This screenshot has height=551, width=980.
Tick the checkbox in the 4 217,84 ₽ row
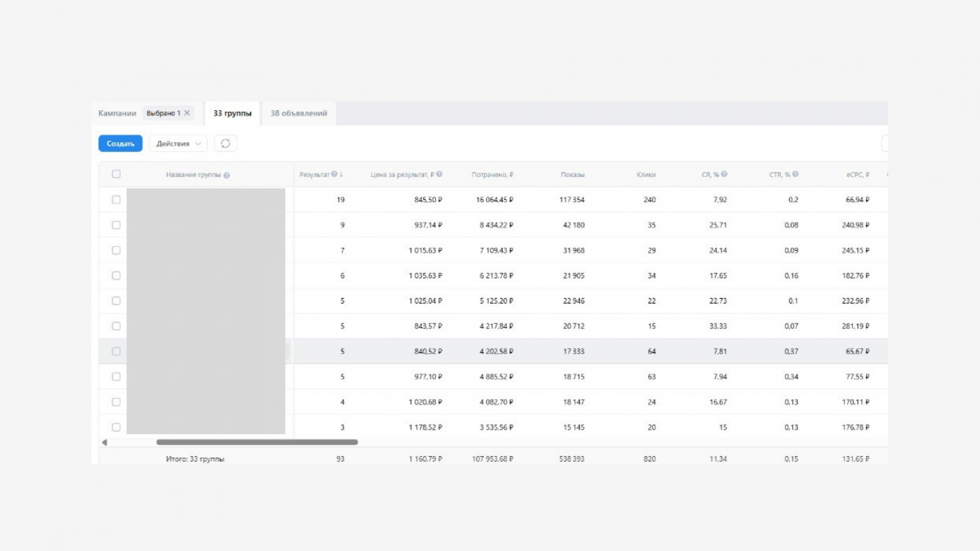point(116,326)
